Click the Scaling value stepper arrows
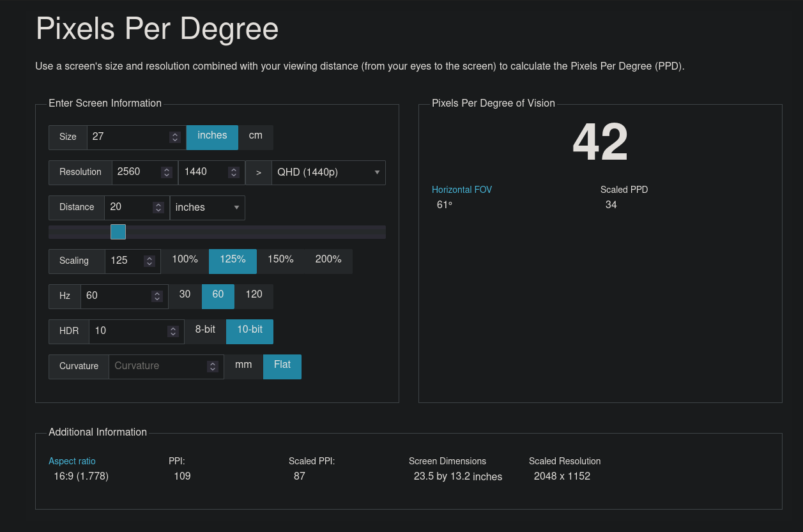The image size is (803, 532). click(149, 261)
